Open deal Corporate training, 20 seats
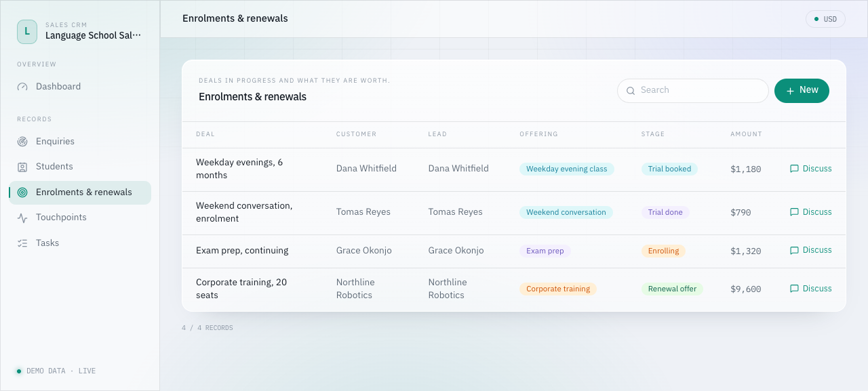This screenshot has width=868, height=391. click(241, 289)
